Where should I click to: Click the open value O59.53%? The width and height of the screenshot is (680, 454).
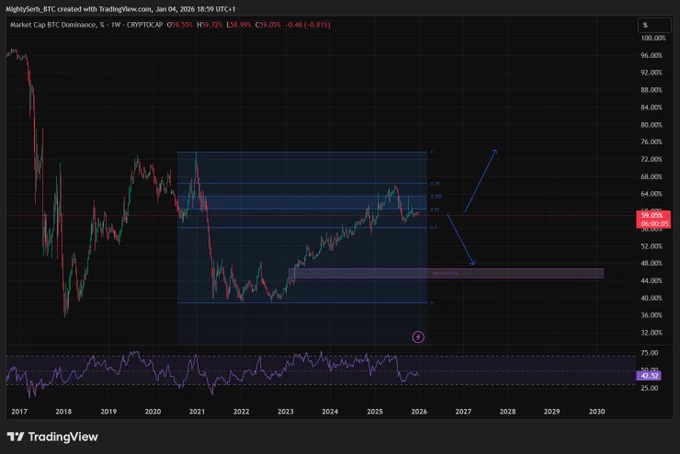coord(180,25)
